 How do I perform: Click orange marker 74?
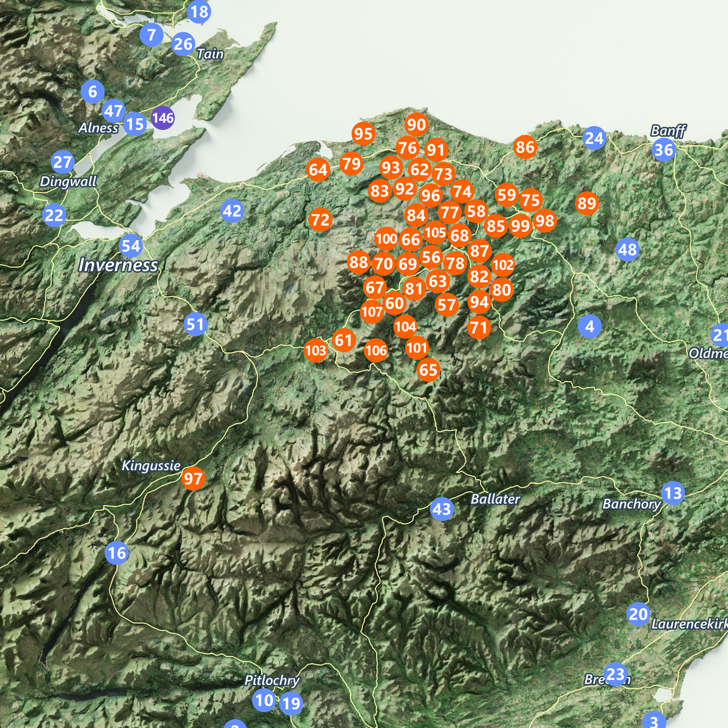[x=462, y=192]
